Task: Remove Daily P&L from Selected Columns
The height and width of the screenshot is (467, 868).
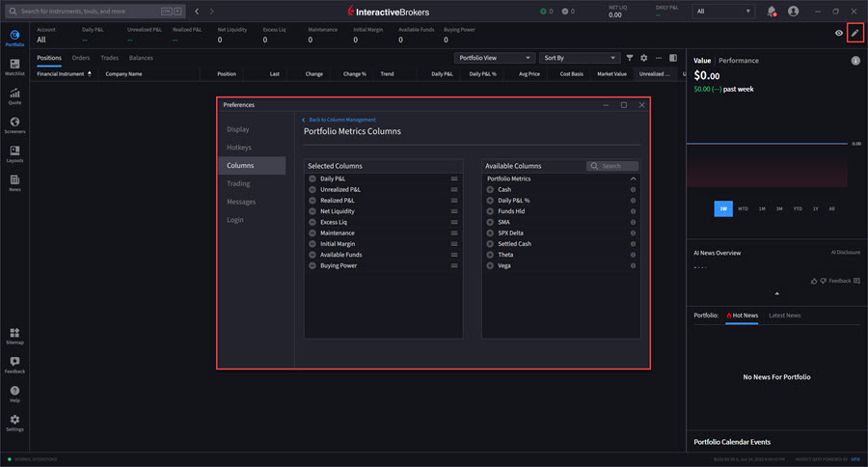Action: point(312,179)
